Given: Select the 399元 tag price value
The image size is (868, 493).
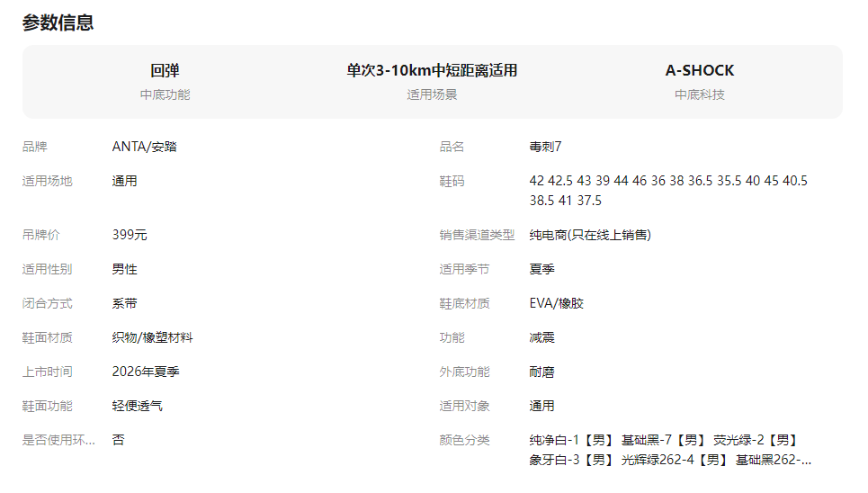Looking at the screenshot, I should (130, 235).
